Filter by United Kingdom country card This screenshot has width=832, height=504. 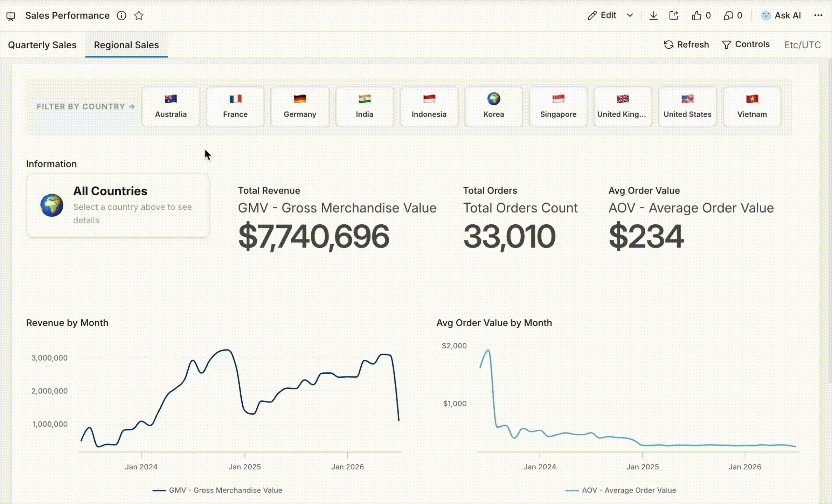(623, 107)
